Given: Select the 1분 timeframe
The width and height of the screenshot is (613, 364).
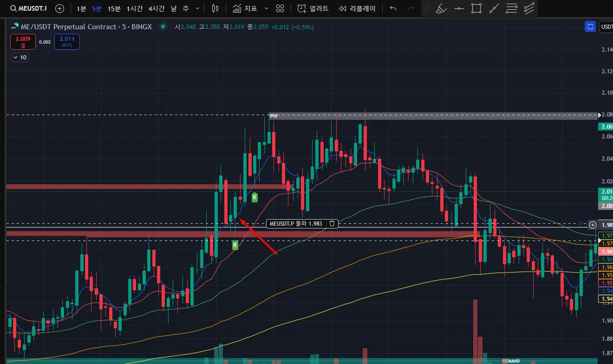Looking at the screenshot, I should click(x=81, y=8).
